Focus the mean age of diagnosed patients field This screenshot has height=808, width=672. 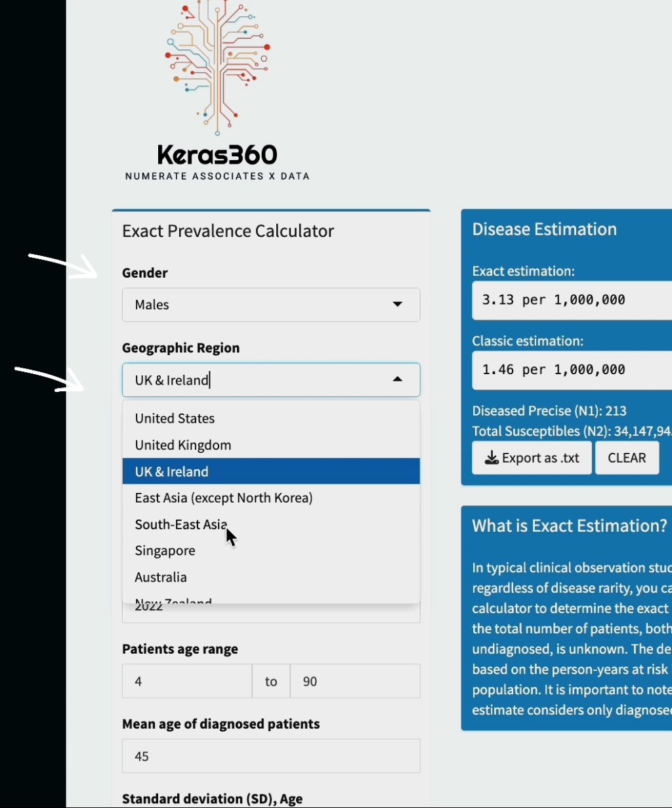click(x=270, y=756)
